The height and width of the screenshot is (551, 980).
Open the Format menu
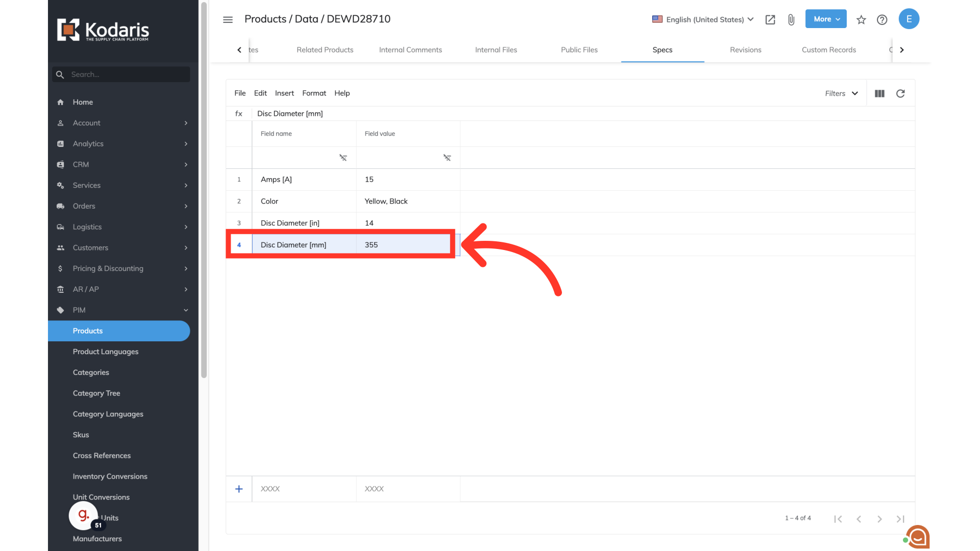click(x=314, y=93)
